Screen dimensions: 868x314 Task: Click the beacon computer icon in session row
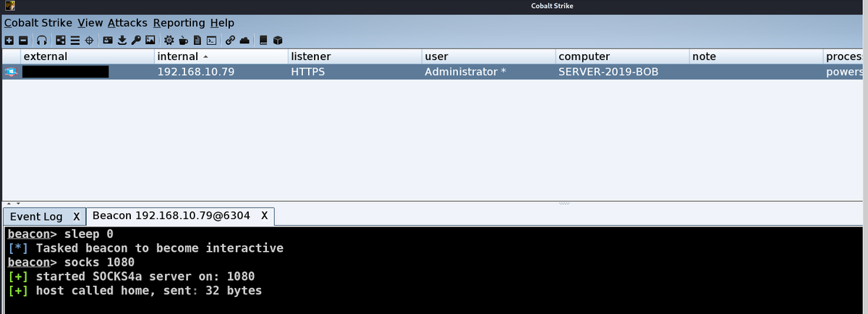(x=11, y=72)
